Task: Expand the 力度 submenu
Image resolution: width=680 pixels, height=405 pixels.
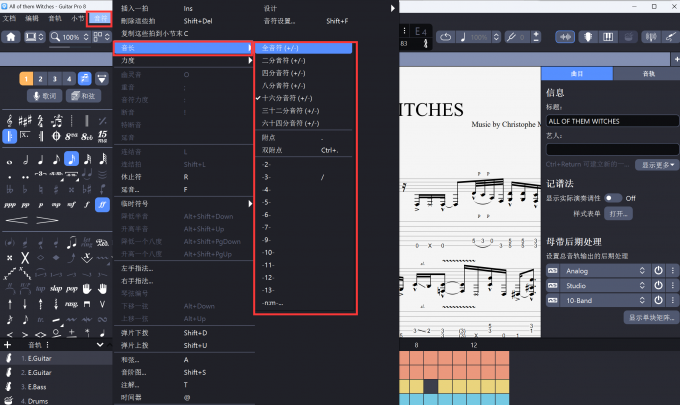Action: [183, 60]
